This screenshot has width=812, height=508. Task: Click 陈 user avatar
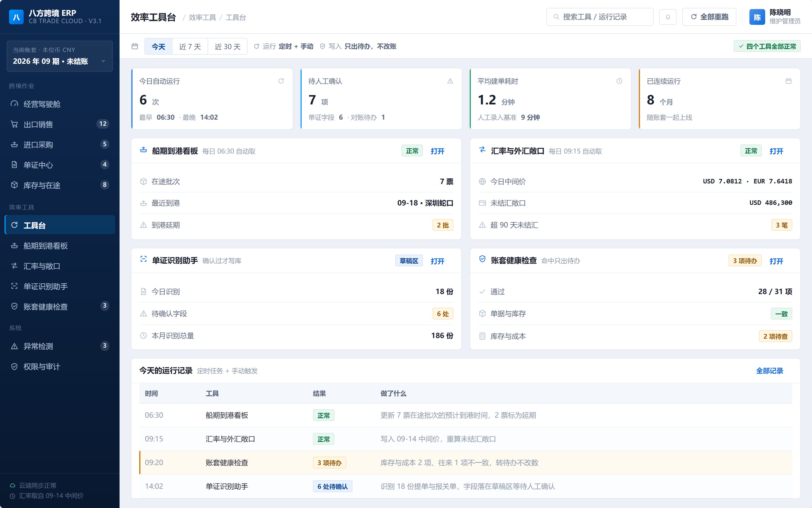pos(757,17)
